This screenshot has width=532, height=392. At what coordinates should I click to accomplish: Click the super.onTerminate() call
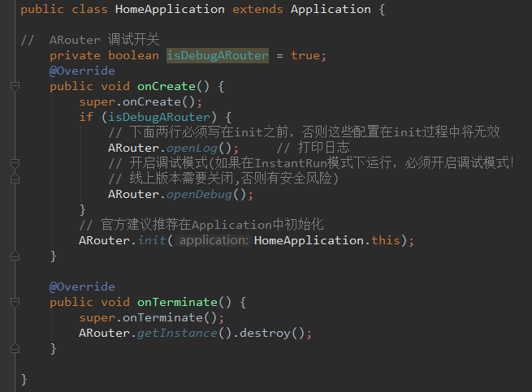pos(152,317)
